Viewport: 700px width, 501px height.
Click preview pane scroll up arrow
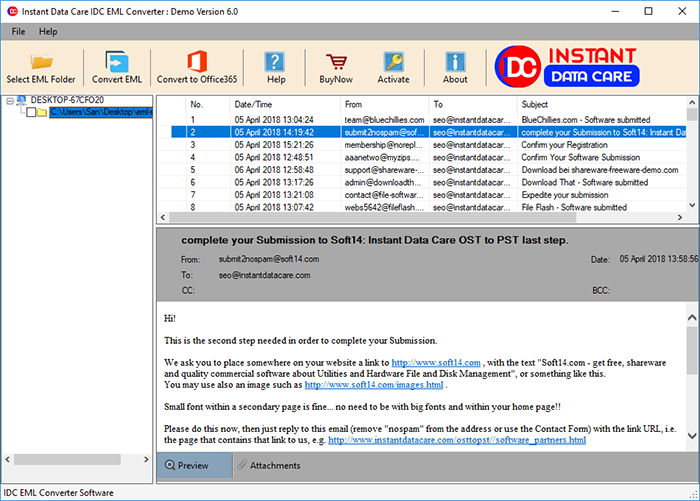(692, 317)
